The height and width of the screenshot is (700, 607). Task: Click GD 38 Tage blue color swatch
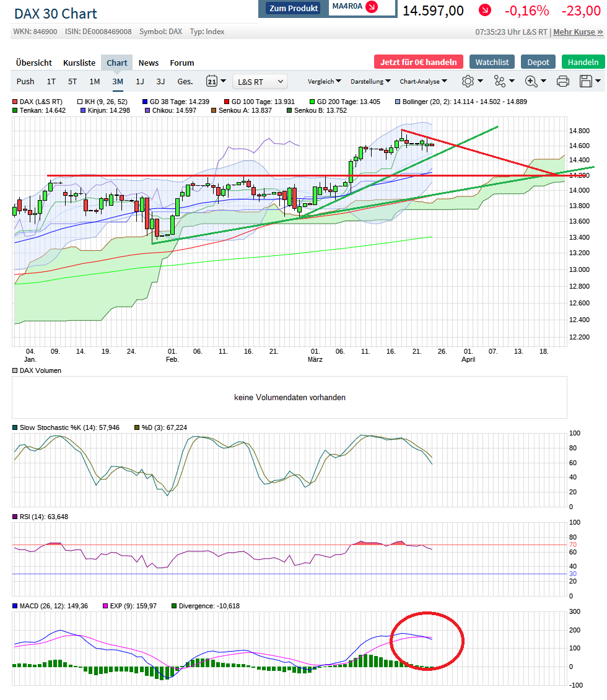(x=145, y=102)
